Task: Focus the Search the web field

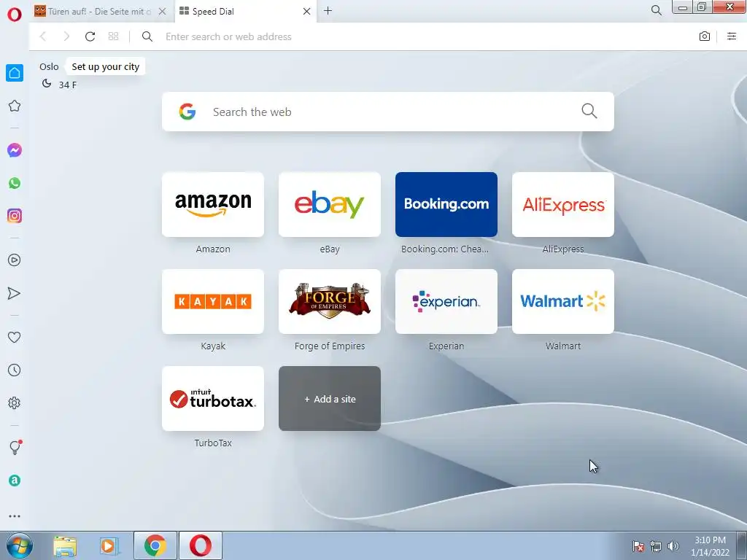Action: coord(388,112)
